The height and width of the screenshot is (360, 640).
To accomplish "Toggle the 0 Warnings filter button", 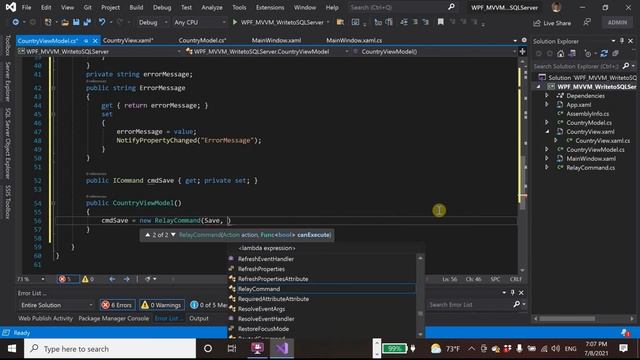I will [162, 305].
